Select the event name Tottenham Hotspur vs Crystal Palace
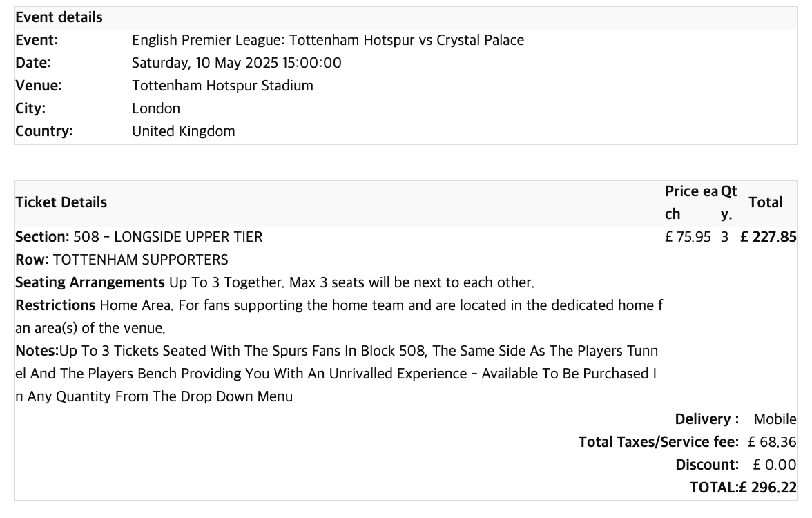Screen dimensions: 812x518 click(407, 40)
